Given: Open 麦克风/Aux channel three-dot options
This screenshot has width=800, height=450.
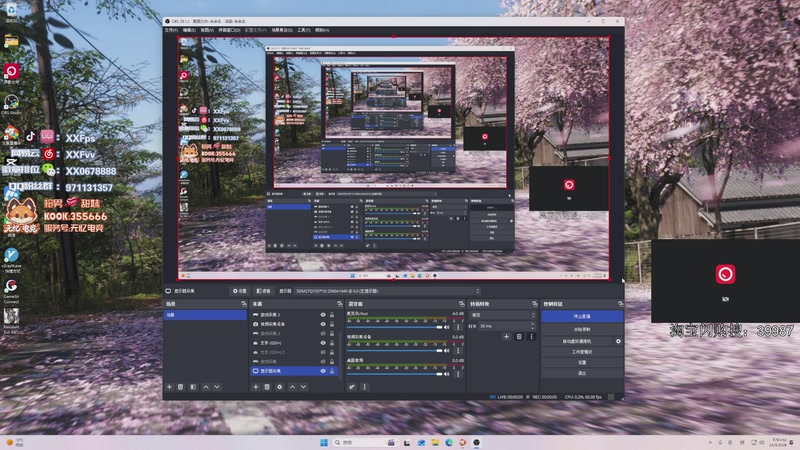Looking at the screenshot, I should (458, 327).
